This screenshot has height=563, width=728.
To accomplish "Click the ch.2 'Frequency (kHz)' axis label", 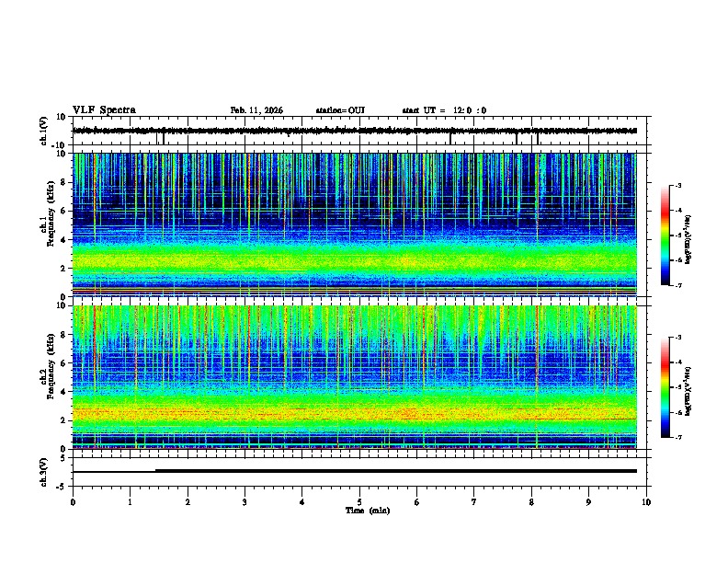I will [51, 366].
